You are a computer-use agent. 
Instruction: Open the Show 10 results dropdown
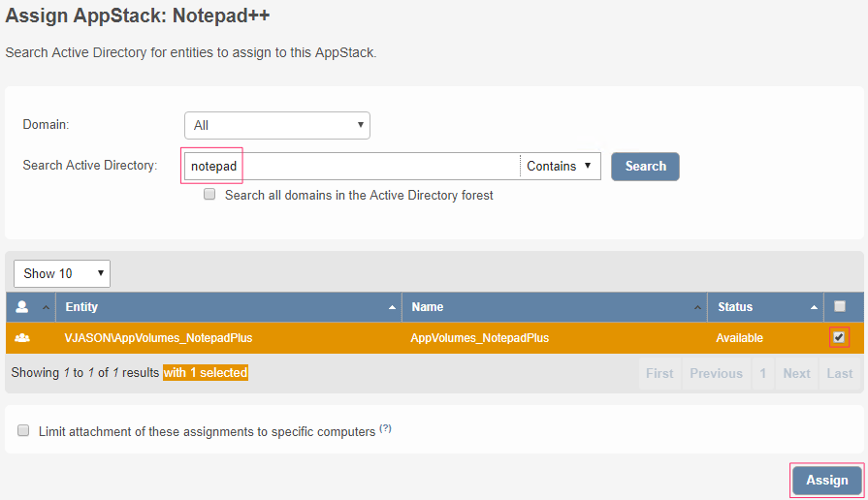[x=62, y=273]
